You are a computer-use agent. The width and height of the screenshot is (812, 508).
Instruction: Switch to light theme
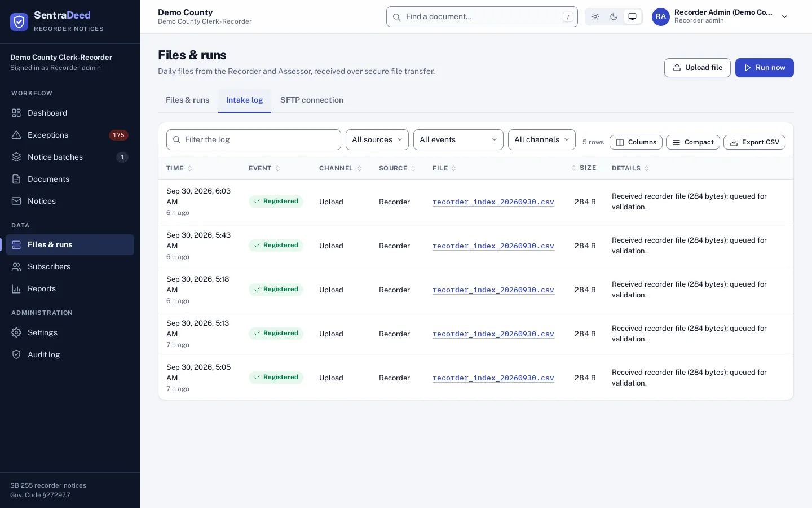(x=595, y=17)
